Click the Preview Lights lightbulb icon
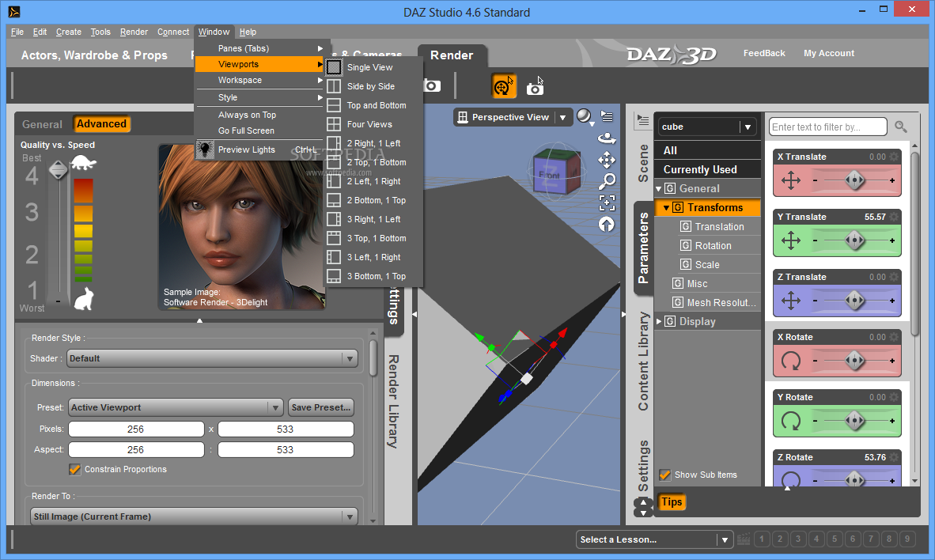This screenshot has width=935, height=560. 205,149
